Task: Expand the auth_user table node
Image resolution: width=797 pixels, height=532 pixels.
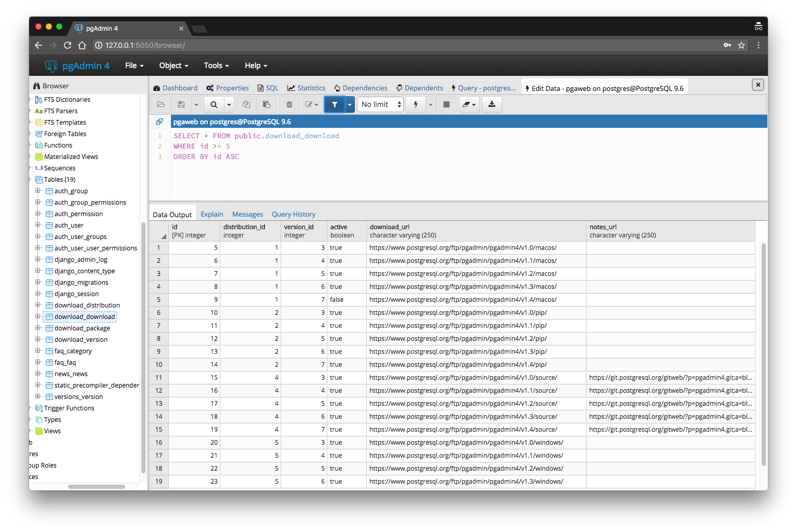Action: click(x=38, y=225)
